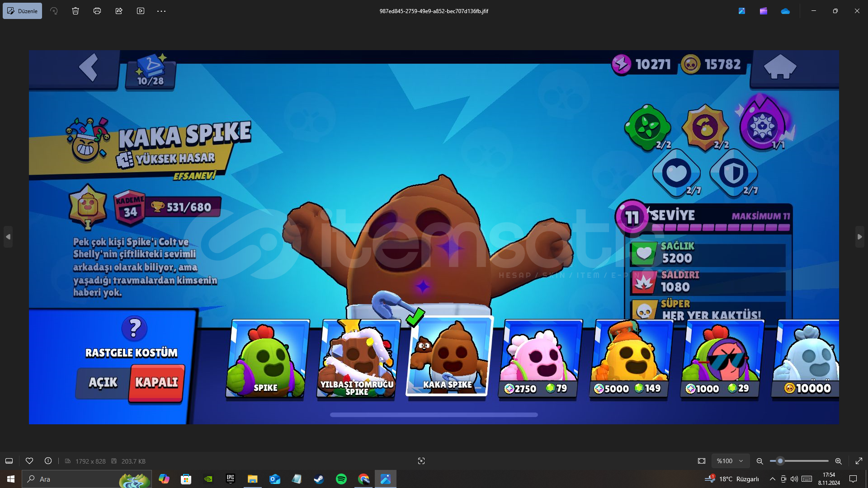
Task: Click the rotate image icon
Action: point(54,11)
